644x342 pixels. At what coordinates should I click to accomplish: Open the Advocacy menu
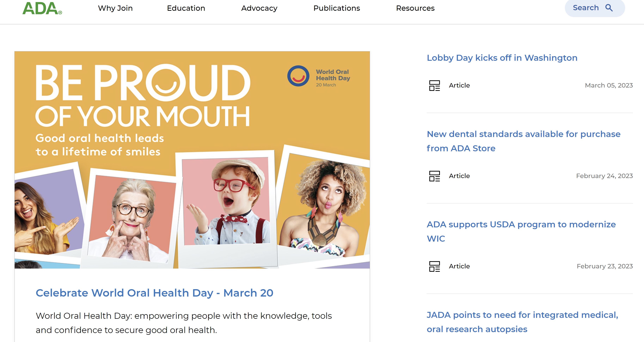point(259,8)
